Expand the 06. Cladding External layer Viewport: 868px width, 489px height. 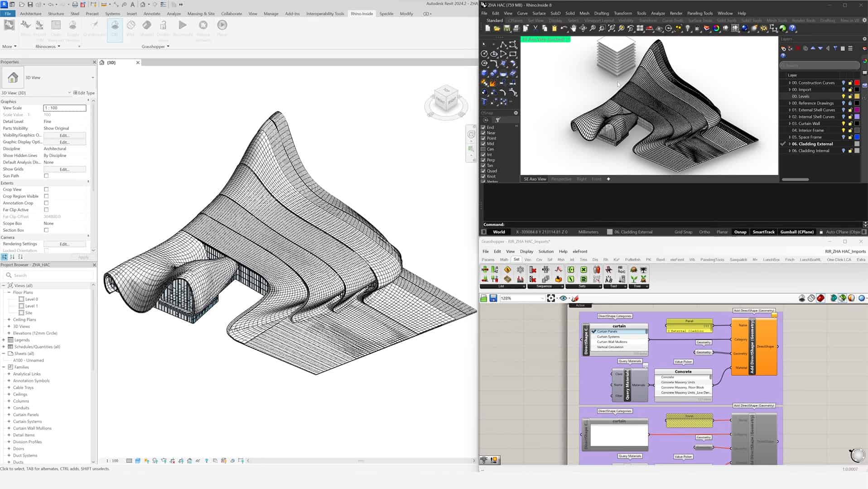click(790, 144)
